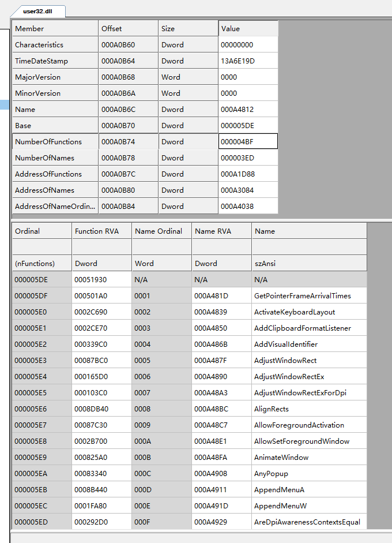Select the ActivateKeyboardLayout export

coord(310,312)
